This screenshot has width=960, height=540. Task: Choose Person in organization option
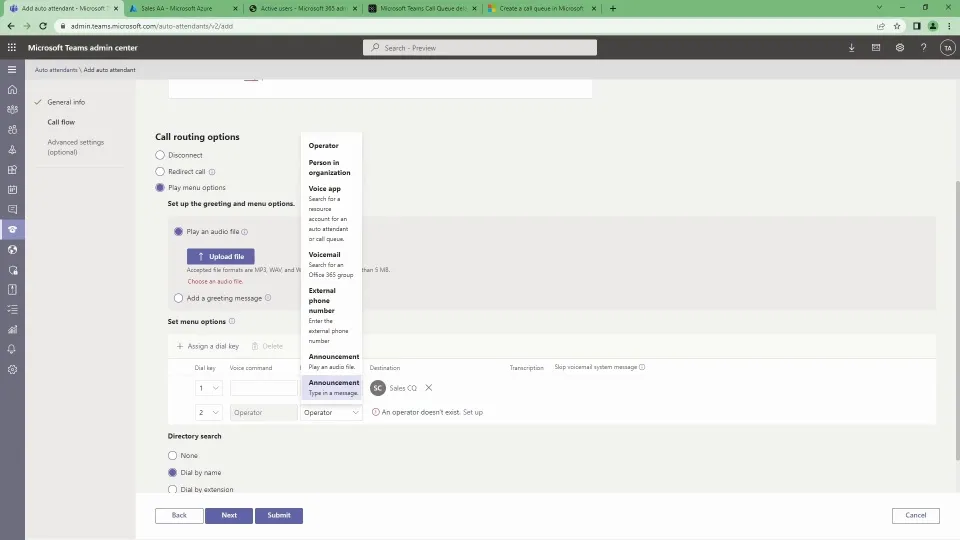(331, 168)
